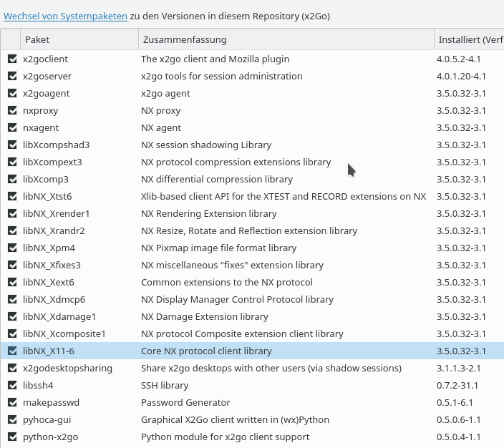The height and width of the screenshot is (448, 504).
Task: Click version 4.0.1.20-4.1 of x2goserver
Action: 461,76
